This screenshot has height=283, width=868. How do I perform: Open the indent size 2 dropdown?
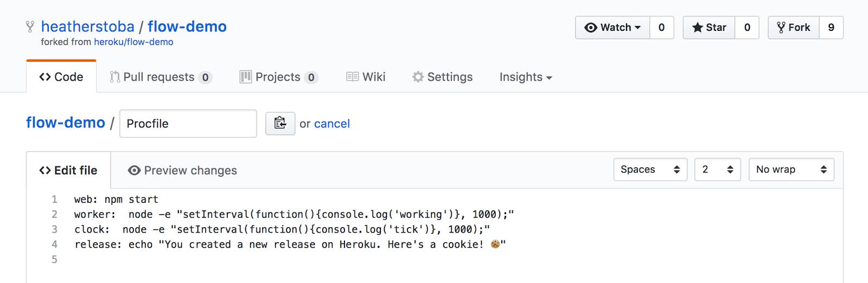pyautogui.click(x=717, y=170)
